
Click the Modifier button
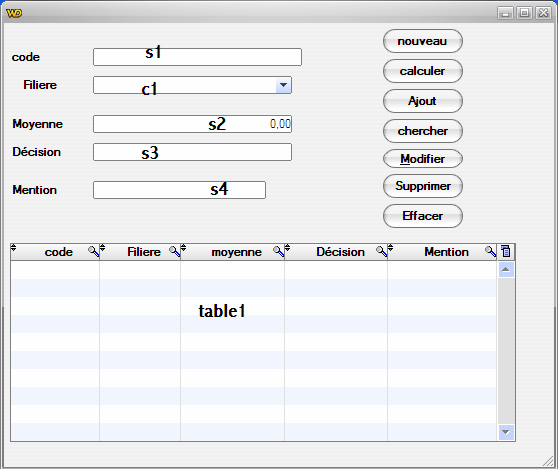(x=422, y=159)
